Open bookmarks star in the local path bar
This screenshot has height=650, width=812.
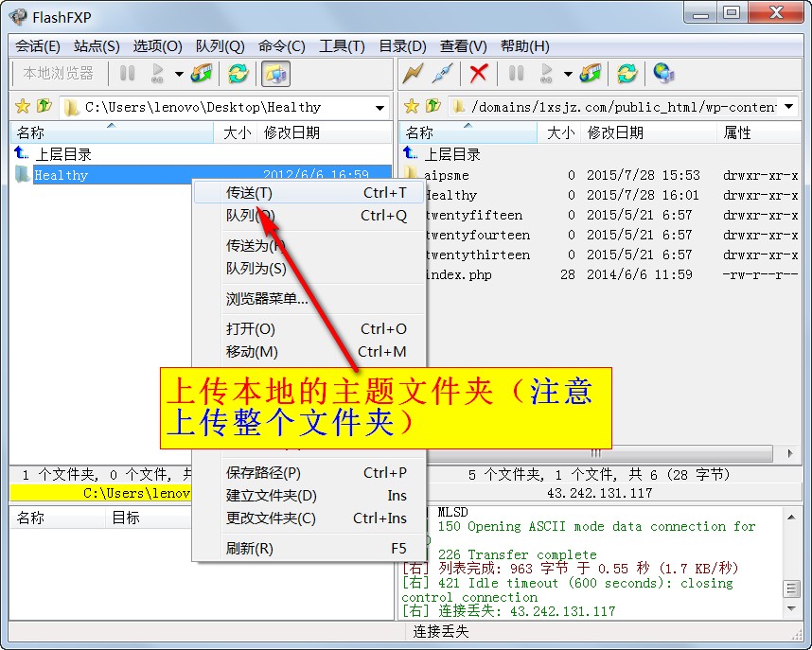(x=23, y=107)
